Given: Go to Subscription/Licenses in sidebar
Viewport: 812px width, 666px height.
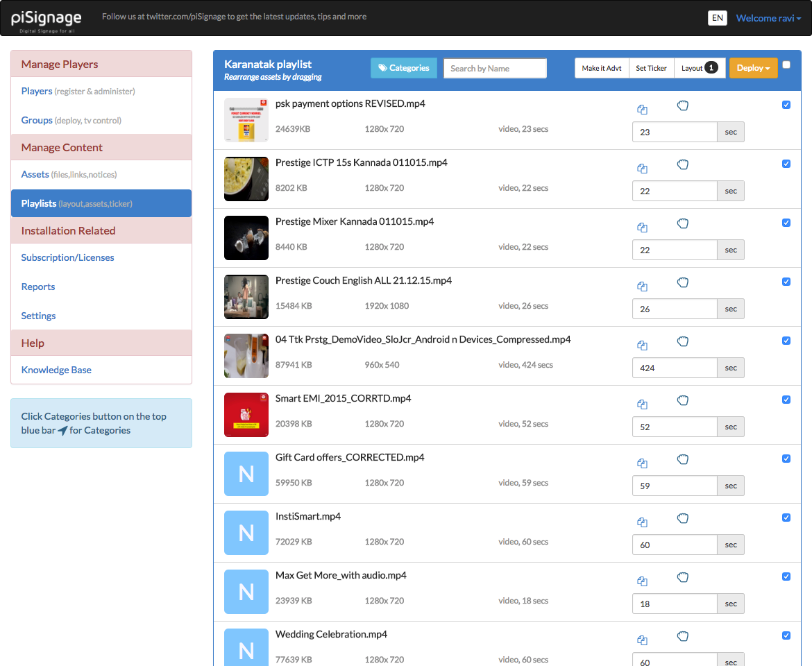Looking at the screenshot, I should [67, 257].
